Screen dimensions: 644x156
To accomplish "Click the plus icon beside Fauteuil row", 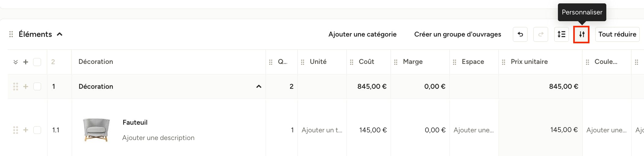I will pos(26,130).
